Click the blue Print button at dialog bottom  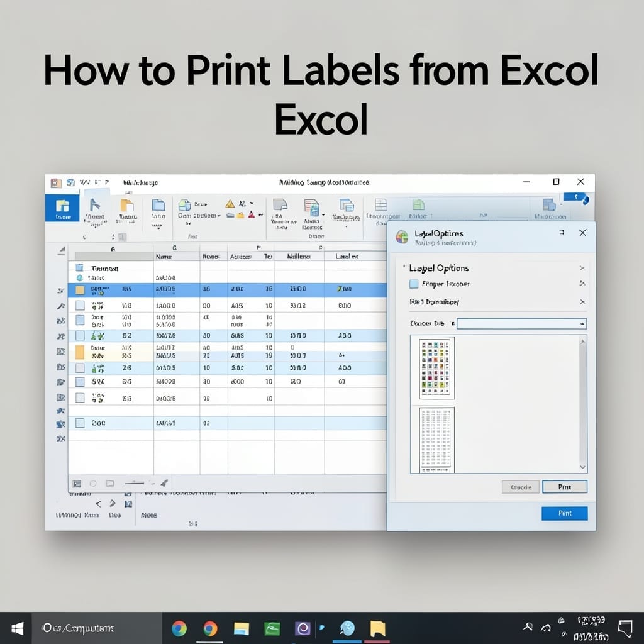click(x=564, y=513)
